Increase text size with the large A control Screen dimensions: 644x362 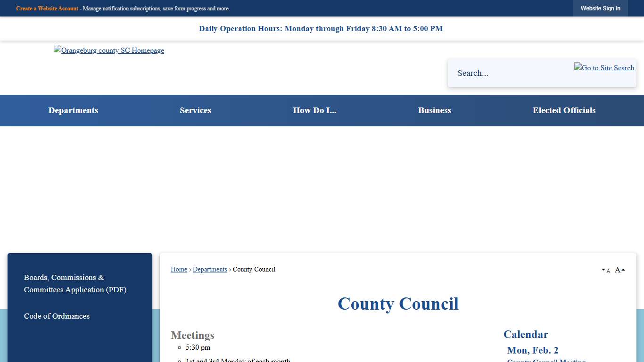[x=618, y=270]
